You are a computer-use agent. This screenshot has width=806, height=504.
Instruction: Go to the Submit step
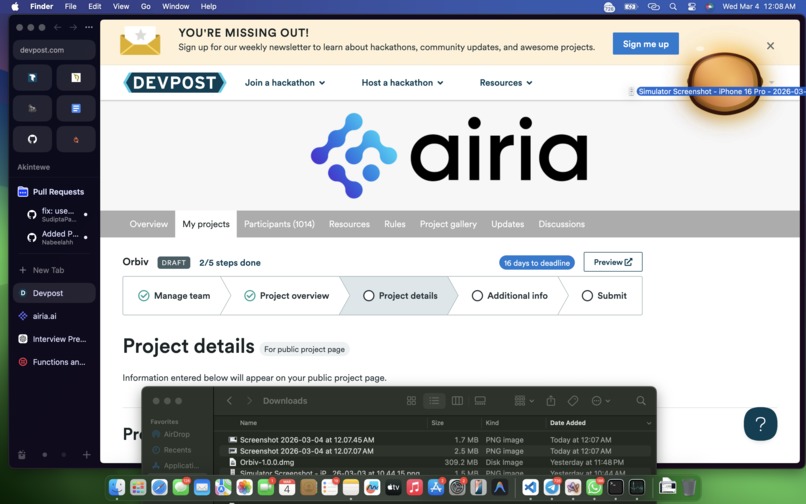point(604,296)
